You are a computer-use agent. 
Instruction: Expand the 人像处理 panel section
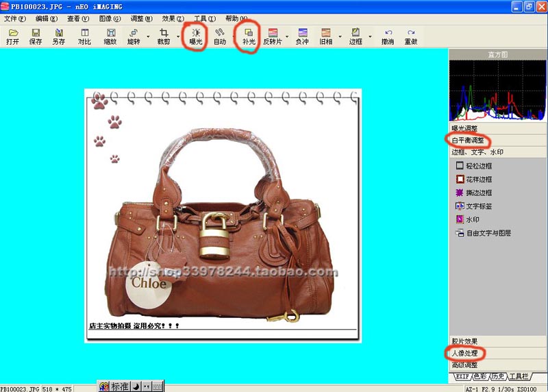tap(498, 353)
